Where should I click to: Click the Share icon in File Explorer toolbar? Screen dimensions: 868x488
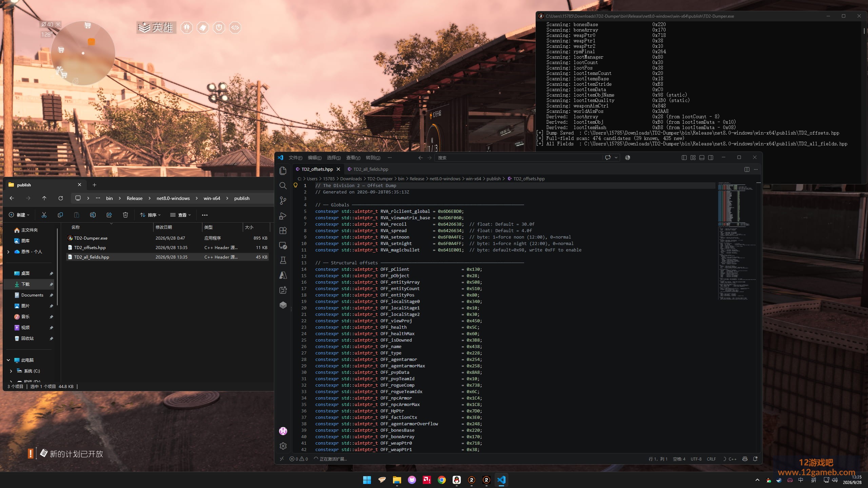click(109, 215)
